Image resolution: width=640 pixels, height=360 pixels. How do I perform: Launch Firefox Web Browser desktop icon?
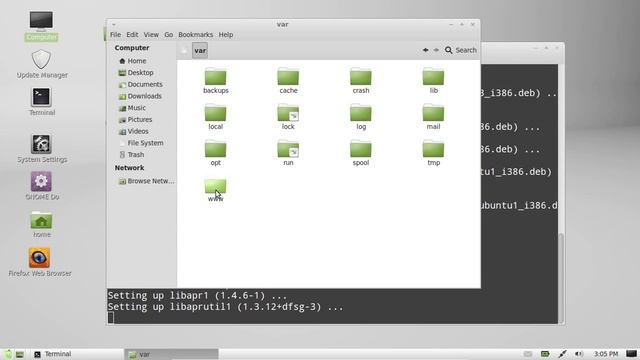coord(40,262)
